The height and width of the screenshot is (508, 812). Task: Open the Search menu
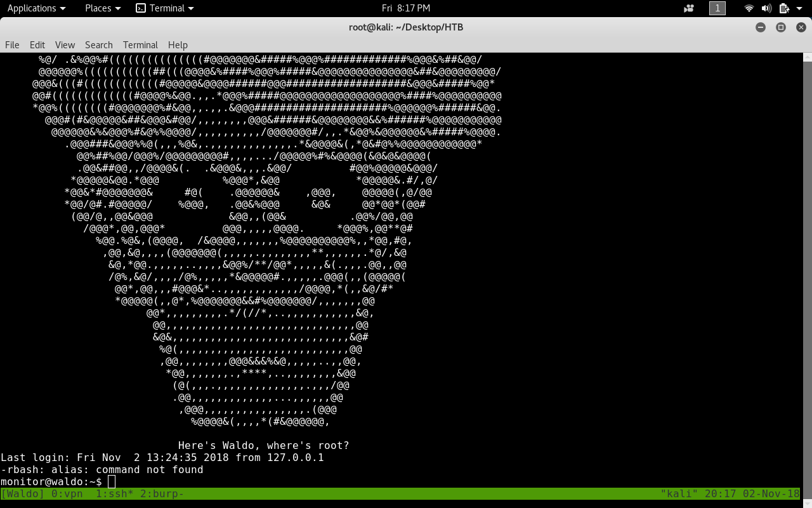(x=98, y=44)
